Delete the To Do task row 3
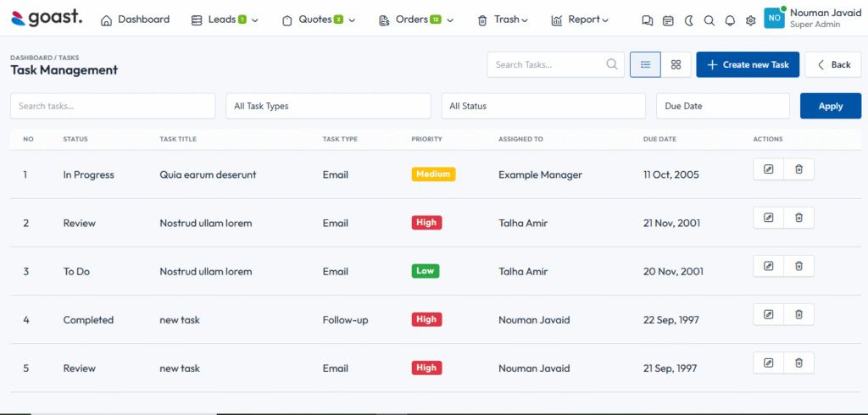This screenshot has height=415, width=868. (798, 266)
